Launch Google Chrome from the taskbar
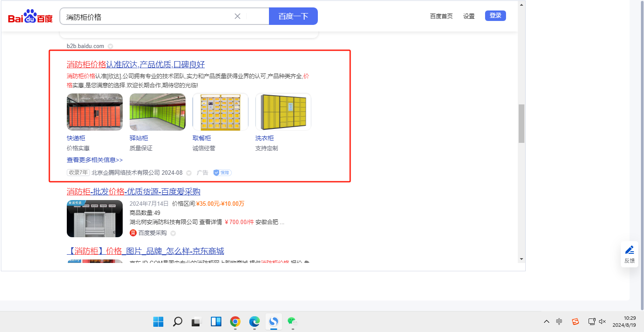The width and height of the screenshot is (644, 332). [235, 322]
